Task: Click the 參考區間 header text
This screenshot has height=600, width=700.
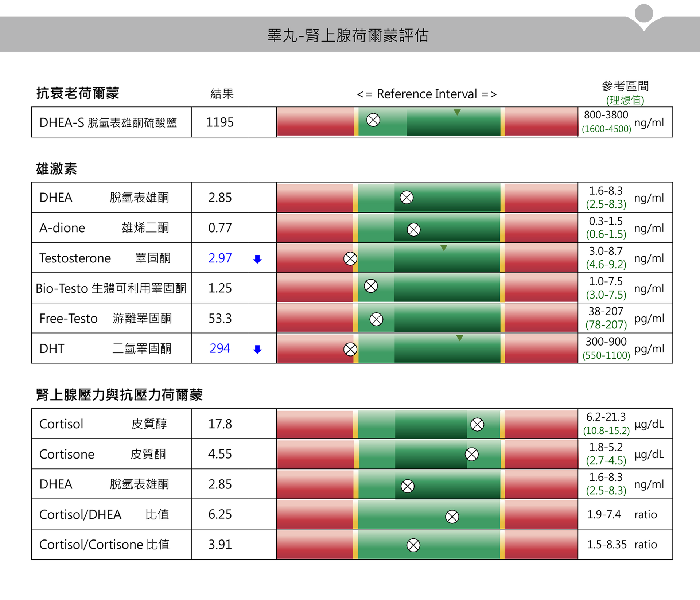Action: (x=625, y=86)
